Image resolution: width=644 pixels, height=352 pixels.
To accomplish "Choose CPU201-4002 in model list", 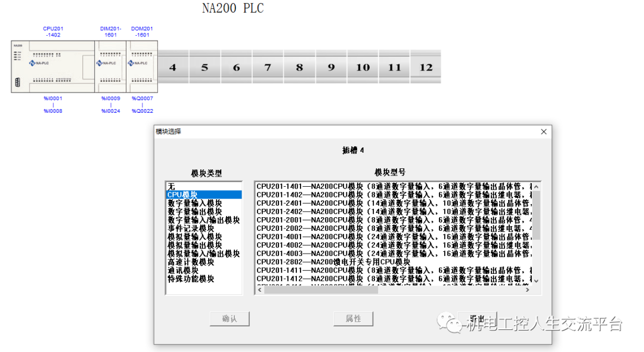I will 394,245.
